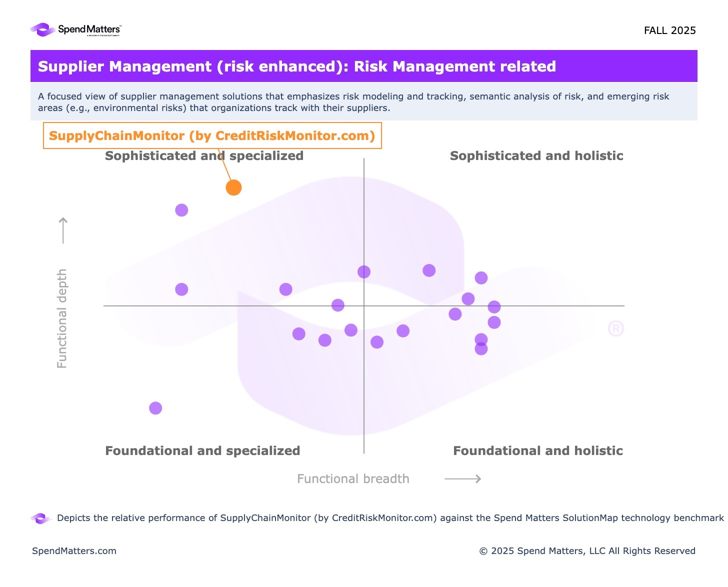Click the 'Sophisticated and holistic' quadrant label
Screen dimensions: 728x587
click(536, 155)
